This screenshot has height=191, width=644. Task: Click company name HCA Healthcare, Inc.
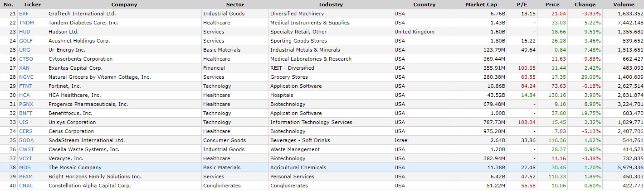75,95
